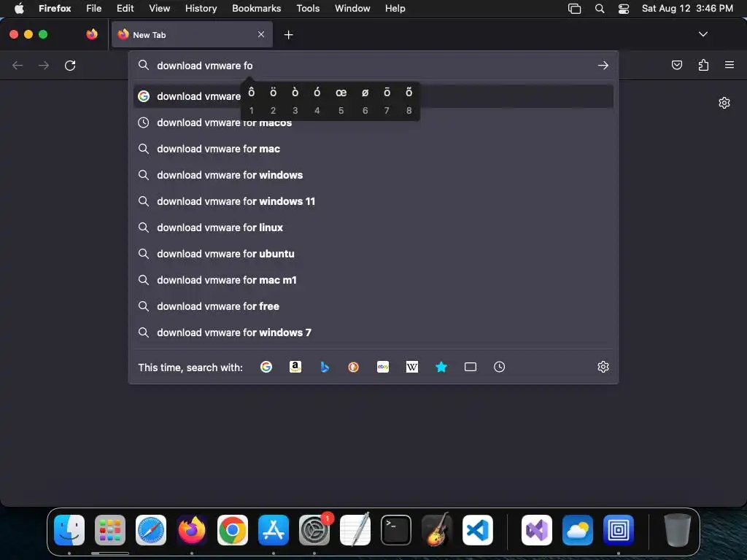
Task: Open Control Center in menu bar
Action: click(624, 9)
